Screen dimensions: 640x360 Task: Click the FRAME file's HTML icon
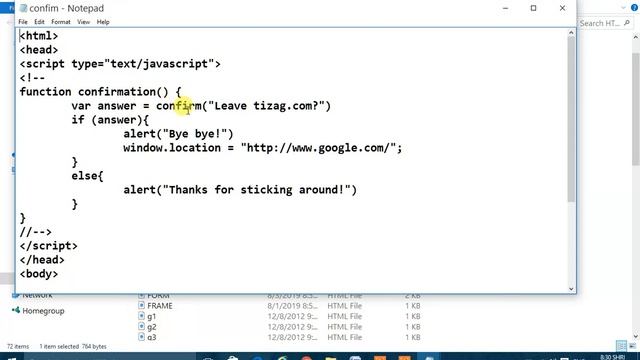141,305
